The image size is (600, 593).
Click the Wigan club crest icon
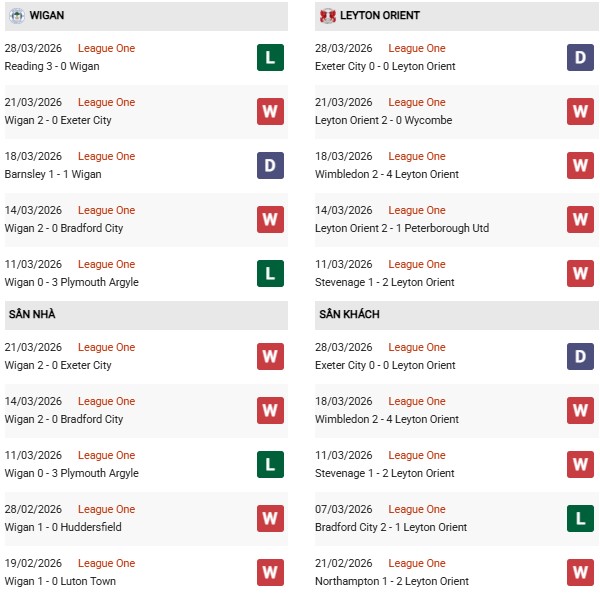click(17, 16)
